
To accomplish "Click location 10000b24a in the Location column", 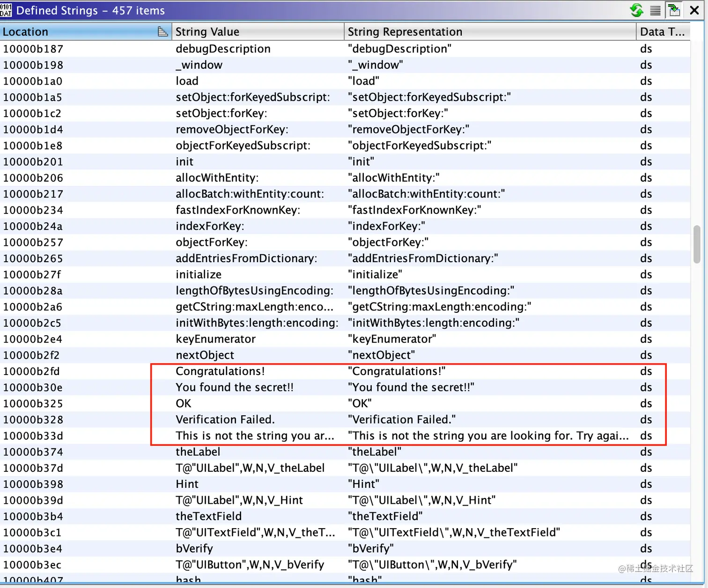I will tap(33, 226).
